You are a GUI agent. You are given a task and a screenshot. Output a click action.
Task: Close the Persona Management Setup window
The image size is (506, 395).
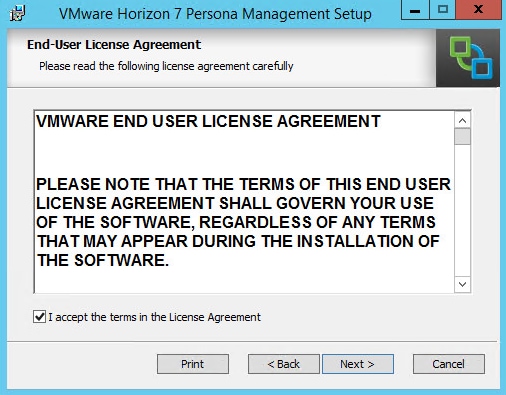point(478,10)
